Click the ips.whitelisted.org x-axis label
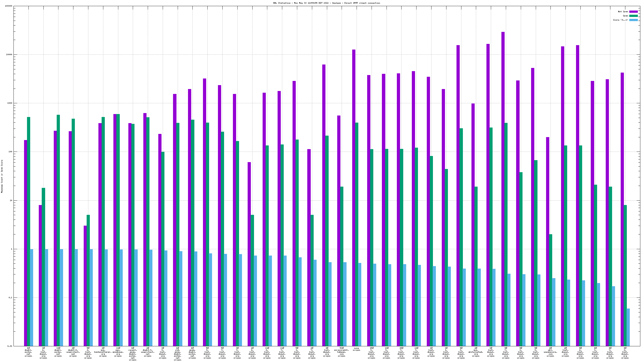The width and height of the screenshot is (644, 362). point(476,352)
